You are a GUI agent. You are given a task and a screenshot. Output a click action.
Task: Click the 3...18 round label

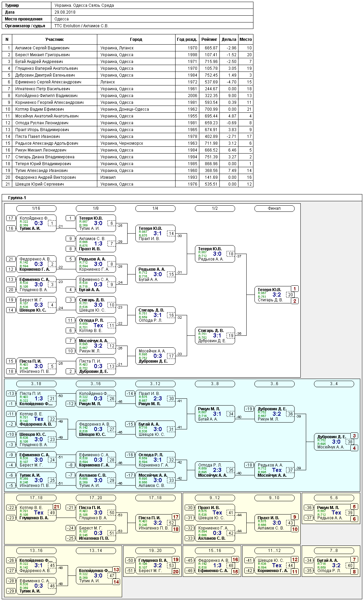[36, 384]
